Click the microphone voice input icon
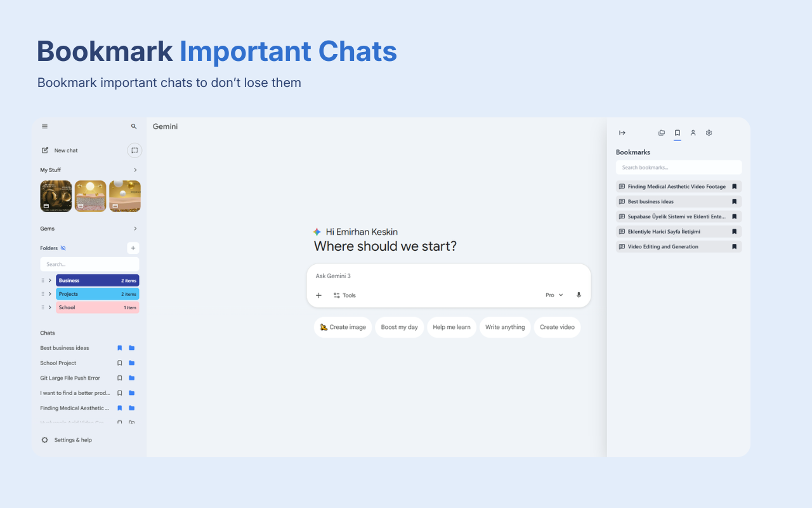812x508 pixels. pos(579,295)
